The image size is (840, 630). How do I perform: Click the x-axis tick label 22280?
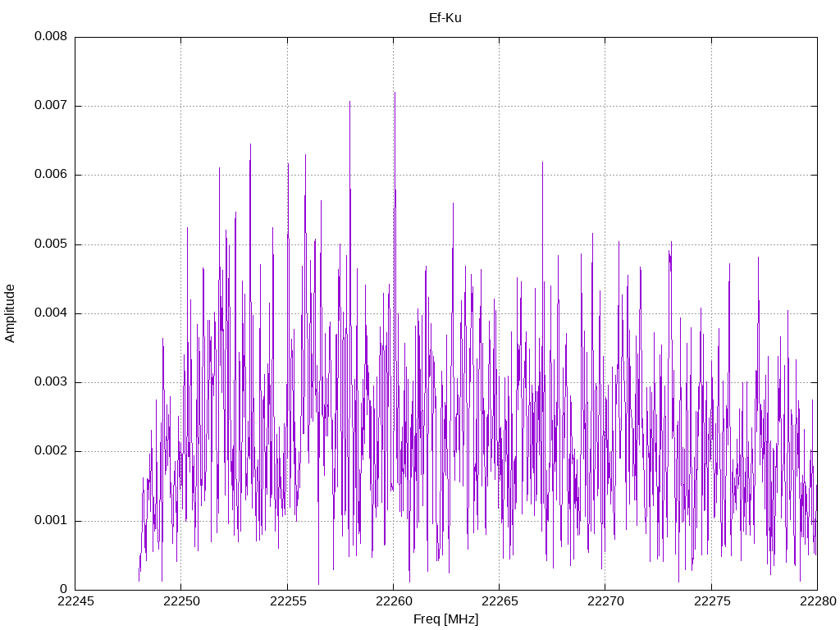click(x=818, y=601)
